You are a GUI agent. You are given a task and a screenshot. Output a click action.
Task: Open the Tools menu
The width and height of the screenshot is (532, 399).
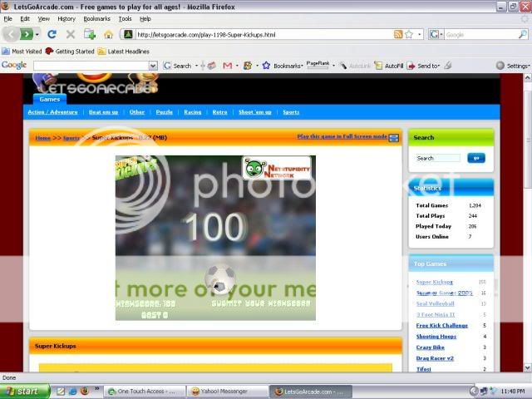coord(126,19)
